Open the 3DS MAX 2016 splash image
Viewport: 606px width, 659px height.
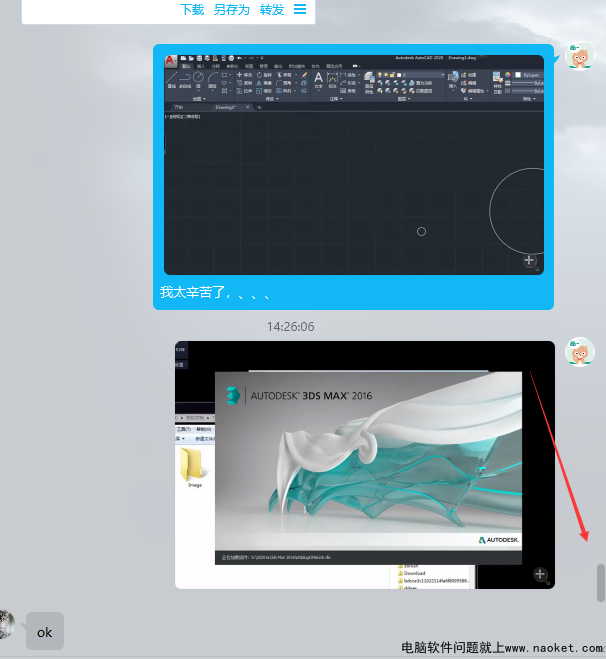(365, 465)
